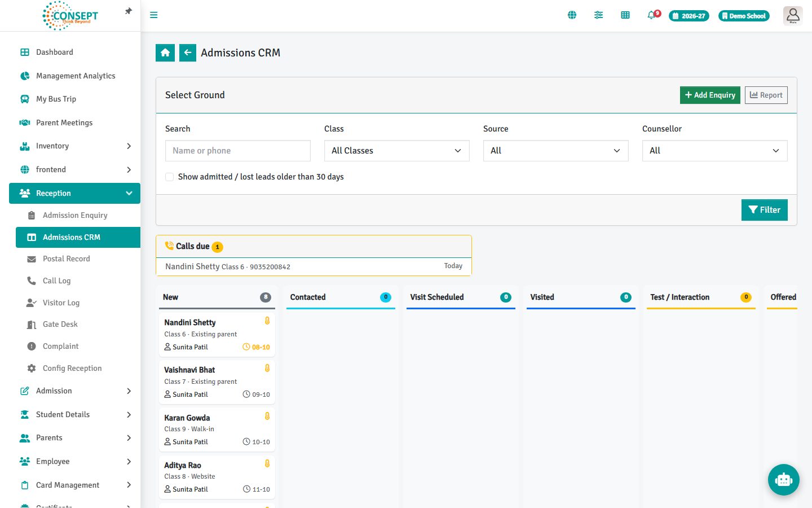Click the Demo School badge
Viewport: 812px width, 508px height.
coord(743,16)
